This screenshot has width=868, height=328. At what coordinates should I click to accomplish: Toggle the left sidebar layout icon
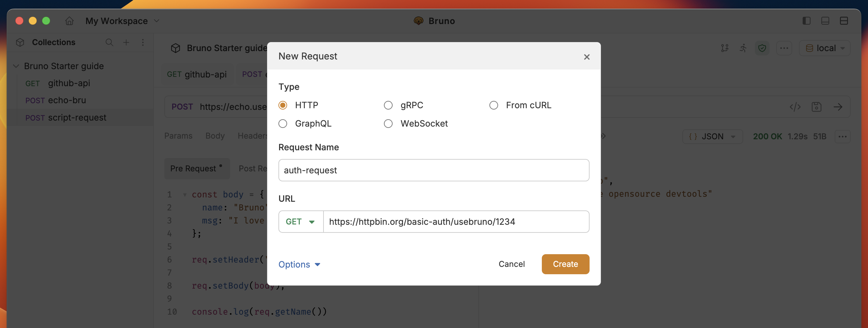(806, 21)
